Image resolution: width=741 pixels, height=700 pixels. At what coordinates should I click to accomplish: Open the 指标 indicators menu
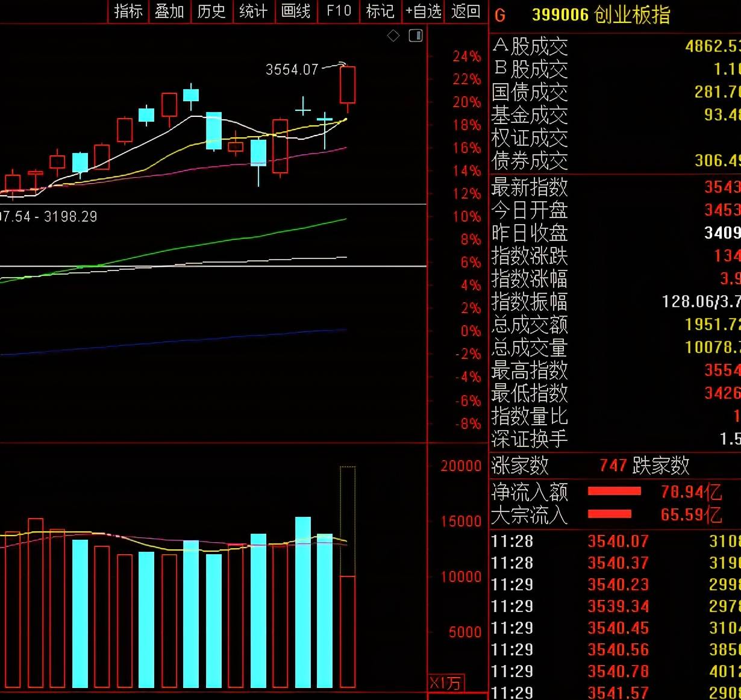click(128, 11)
